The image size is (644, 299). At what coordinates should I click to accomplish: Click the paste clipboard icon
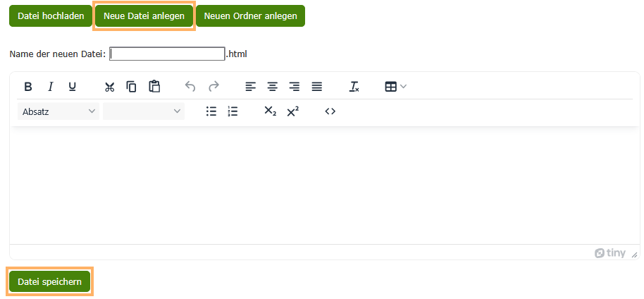[154, 87]
